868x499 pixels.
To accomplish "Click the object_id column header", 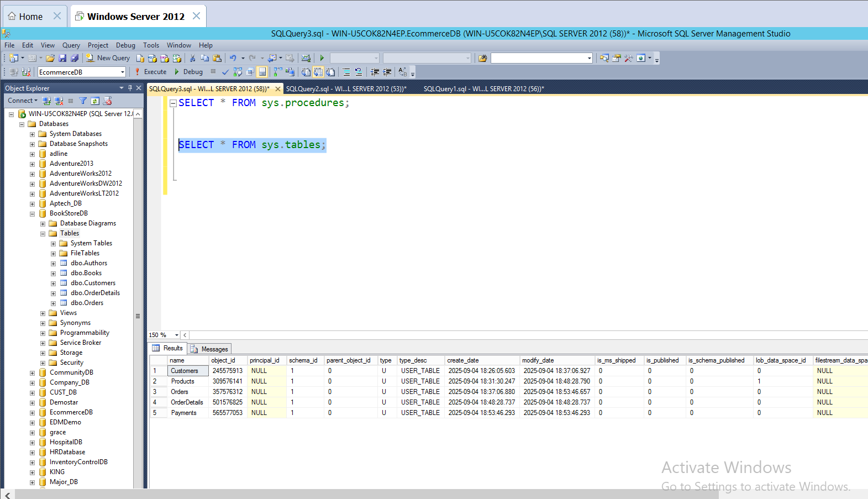I will [x=228, y=360].
